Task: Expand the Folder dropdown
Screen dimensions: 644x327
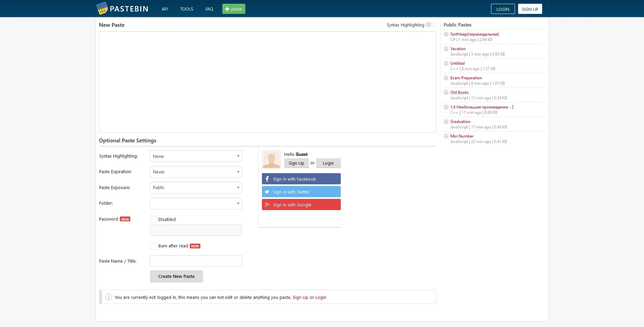Action: click(x=196, y=203)
